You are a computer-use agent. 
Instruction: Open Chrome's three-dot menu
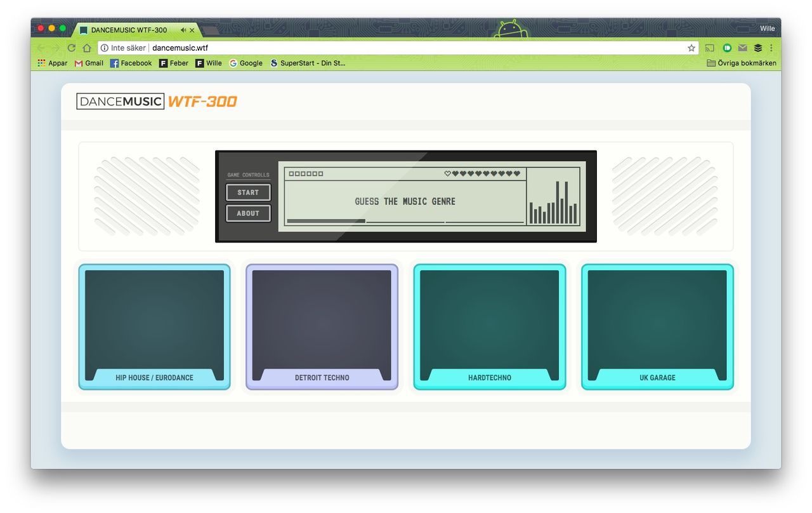[x=771, y=48]
